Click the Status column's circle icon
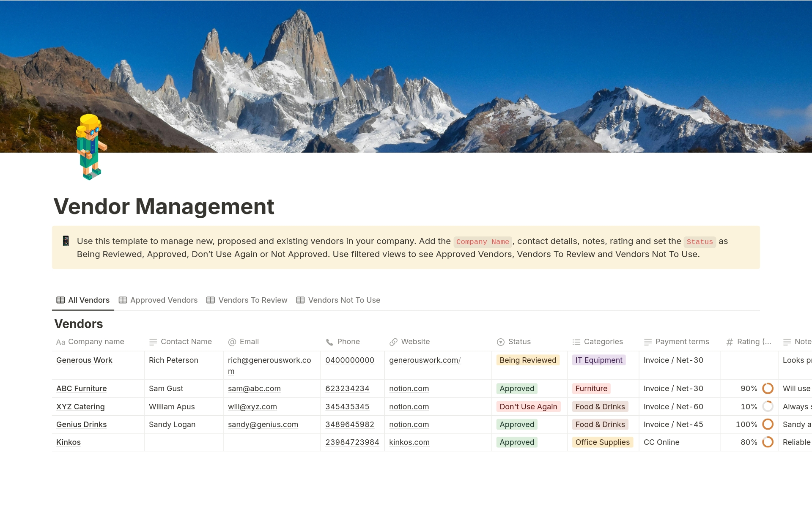 coord(501,342)
